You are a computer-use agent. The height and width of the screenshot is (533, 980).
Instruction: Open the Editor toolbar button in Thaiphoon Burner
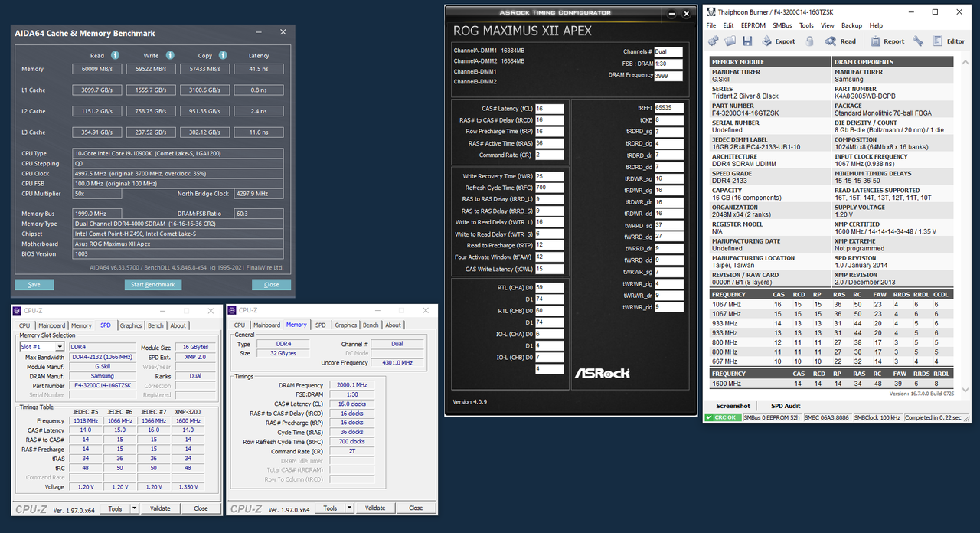tap(949, 41)
